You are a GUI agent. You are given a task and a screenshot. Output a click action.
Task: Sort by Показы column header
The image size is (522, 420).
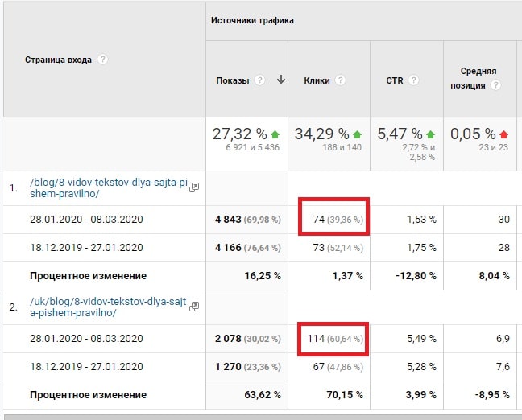(x=233, y=80)
